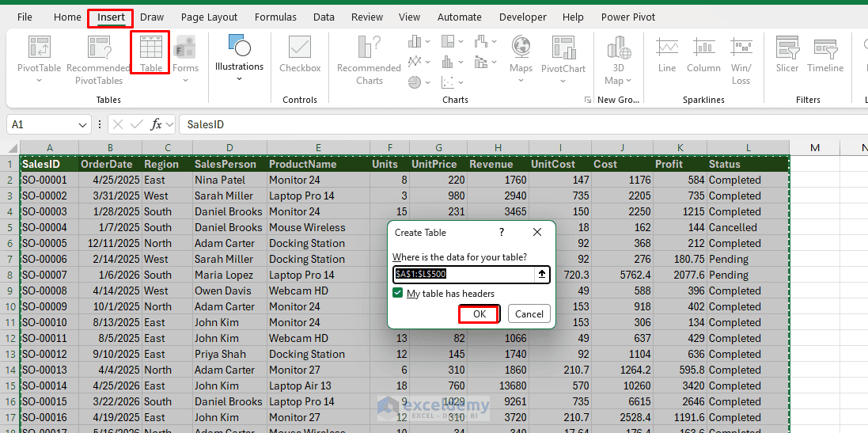Switch to the Page Layout tab
Image resolution: width=868 pixels, height=433 pixels.
click(209, 17)
